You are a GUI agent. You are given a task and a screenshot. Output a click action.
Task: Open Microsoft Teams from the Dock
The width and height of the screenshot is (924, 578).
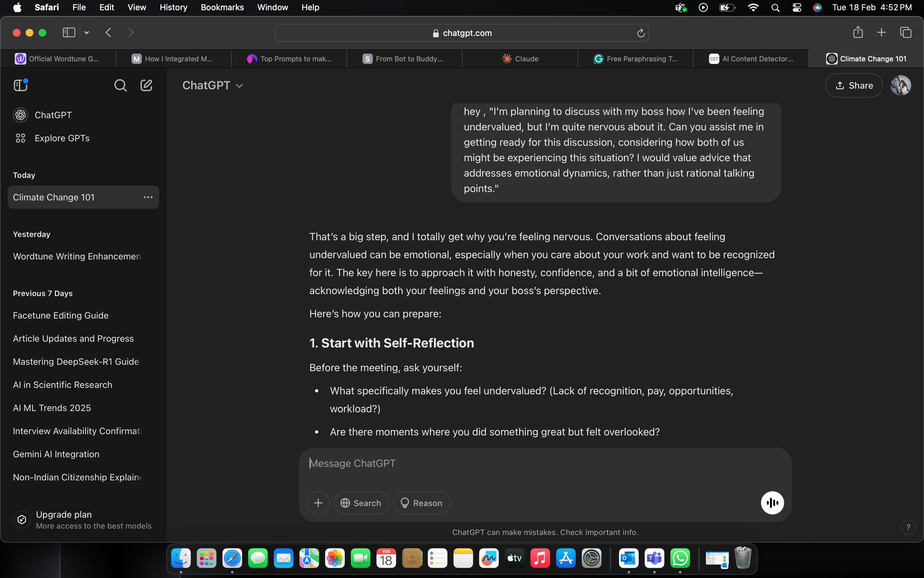654,558
